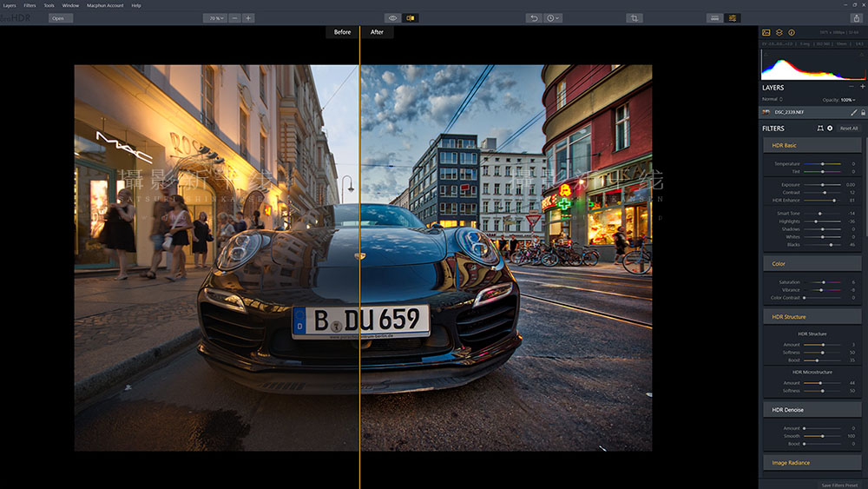
Task: Toggle the before/after compare view button
Action: (x=411, y=18)
